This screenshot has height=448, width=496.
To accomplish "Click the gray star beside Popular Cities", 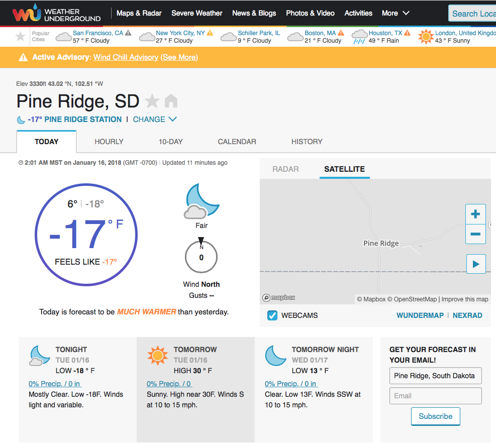I will [21, 36].
